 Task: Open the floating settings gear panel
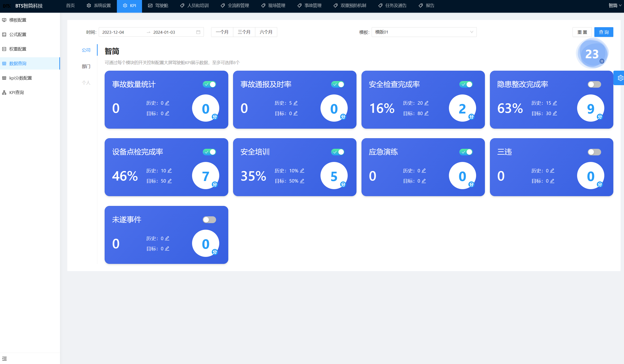coord(620,78)
